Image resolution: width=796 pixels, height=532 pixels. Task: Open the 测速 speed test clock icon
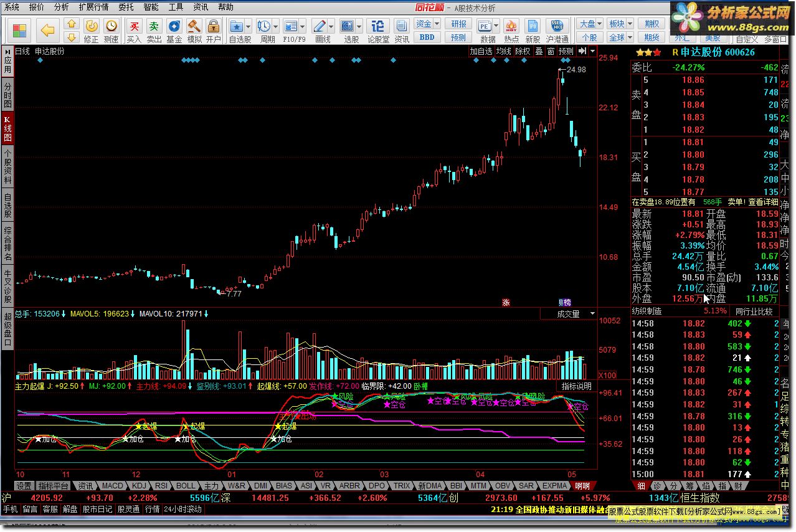pyautogui.click(x=111, y=31)
